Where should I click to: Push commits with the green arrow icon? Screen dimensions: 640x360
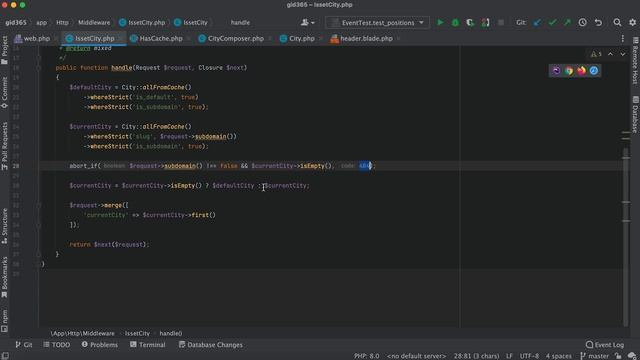[567, 22]
